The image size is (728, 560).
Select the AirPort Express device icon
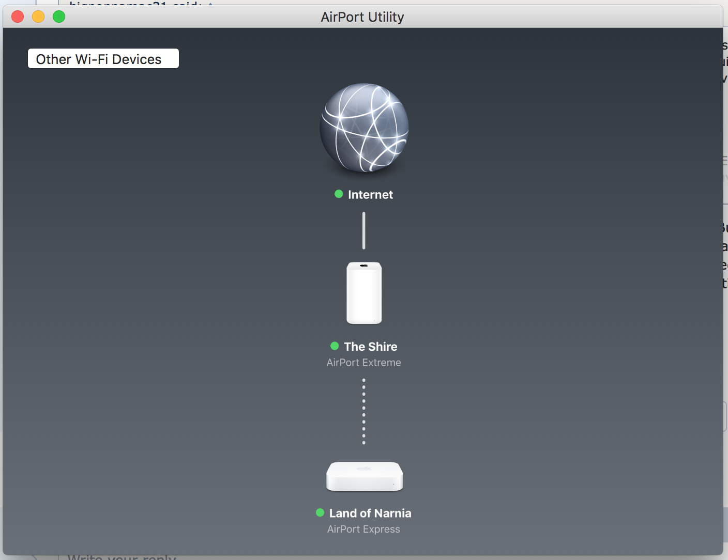(365, 476)
